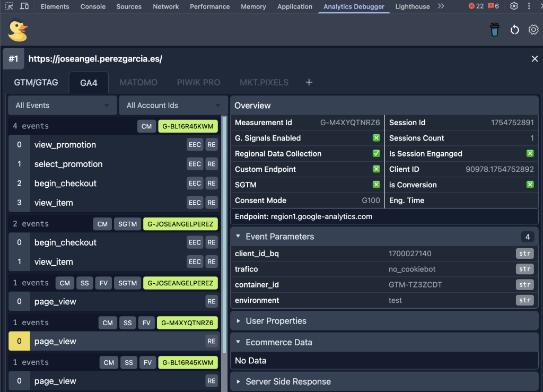Toggle is Conversion indicator
This screenshot has width=543, height=392.
530,185
